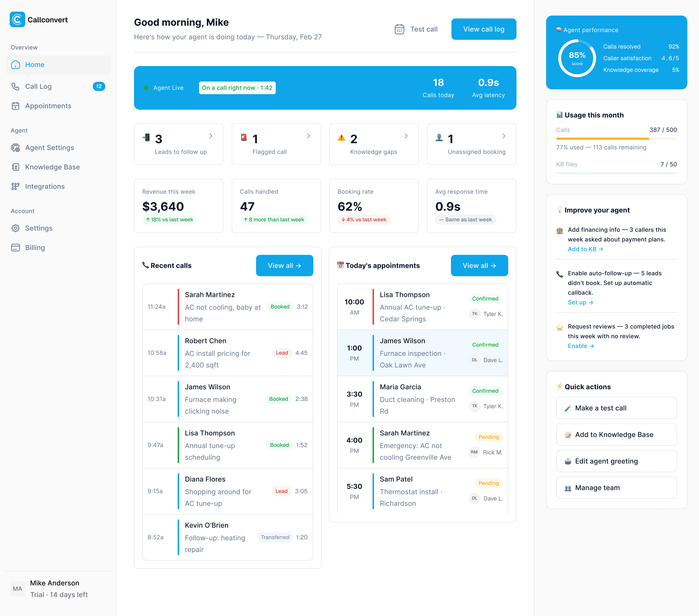Click calendar icon beside Test call

coord(399,29)
